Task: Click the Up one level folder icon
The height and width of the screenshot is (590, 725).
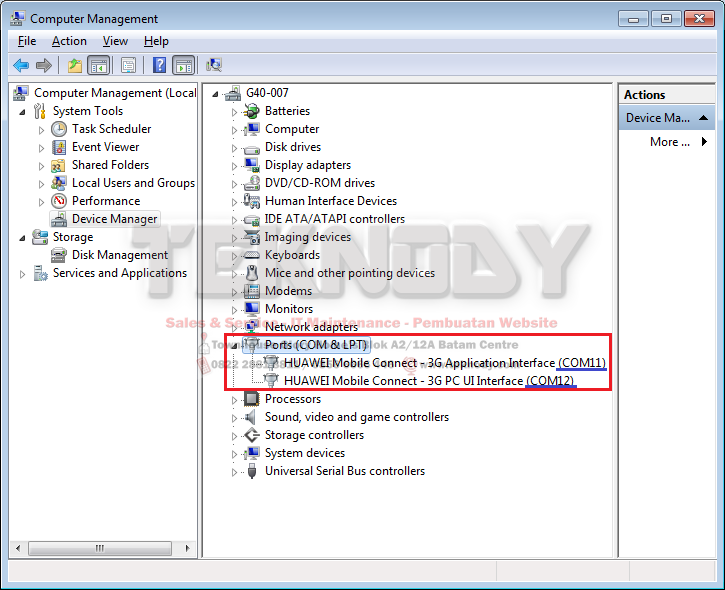Action: point(74,65)
